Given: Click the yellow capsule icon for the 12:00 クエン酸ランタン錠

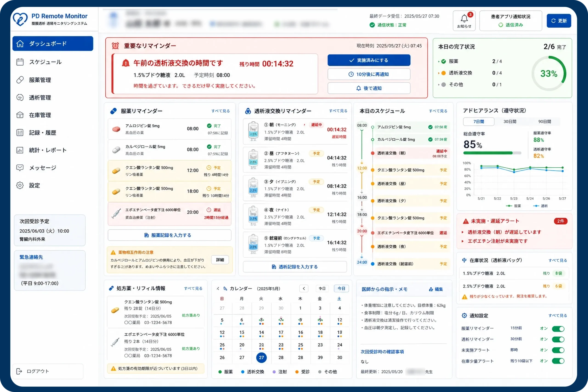Looking at the screenshot, I should tap(116, 171).
